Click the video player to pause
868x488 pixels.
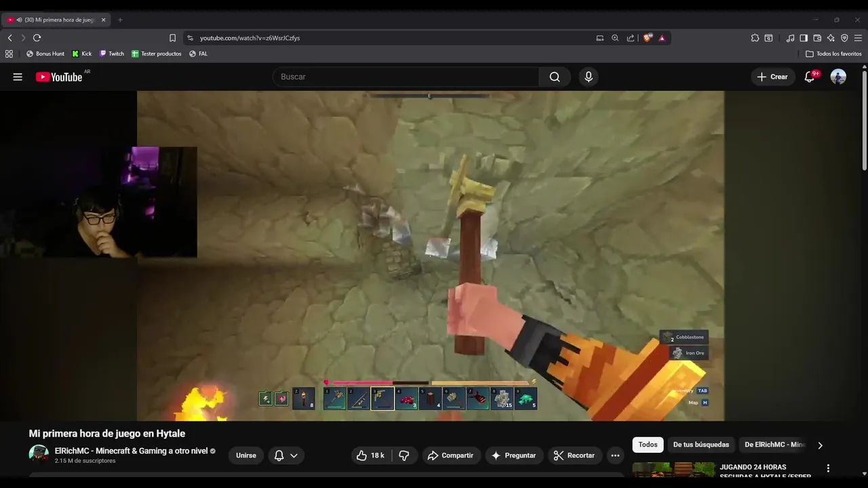click(x=430, y=256)
